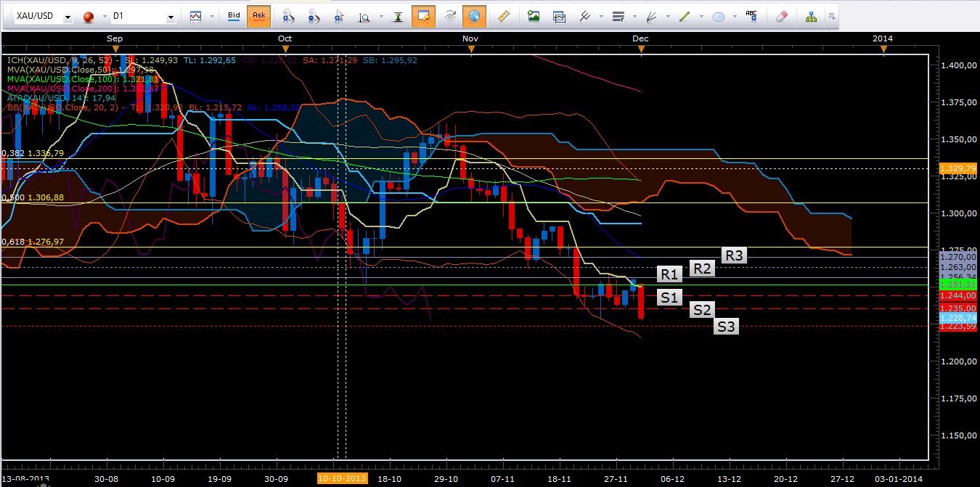The width and height of the screenshot is (980, 487).
Task: Click the zoom in magnifier icon
Action: coord(288,16)
